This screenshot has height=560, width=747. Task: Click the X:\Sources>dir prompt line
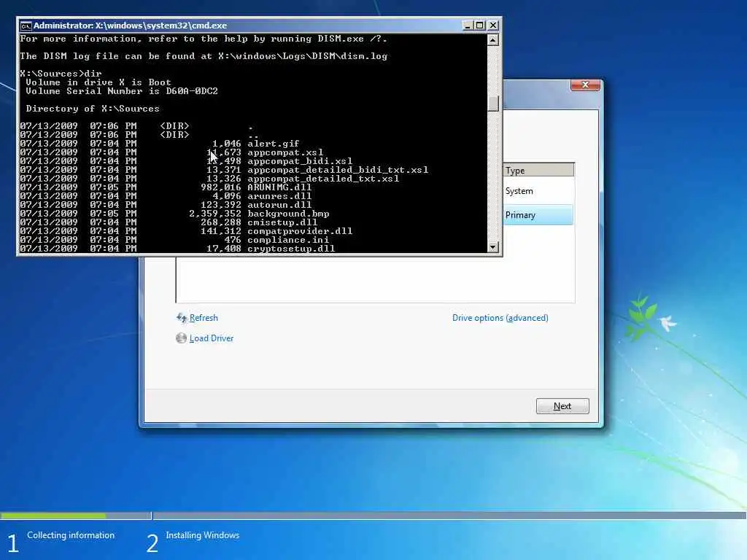[61, 74]
